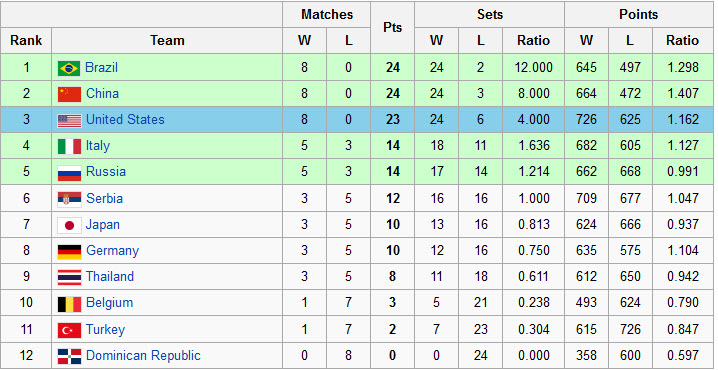718x370 pixels.
Task: Click the United States flag icon
Action: (x=70, y=120)
